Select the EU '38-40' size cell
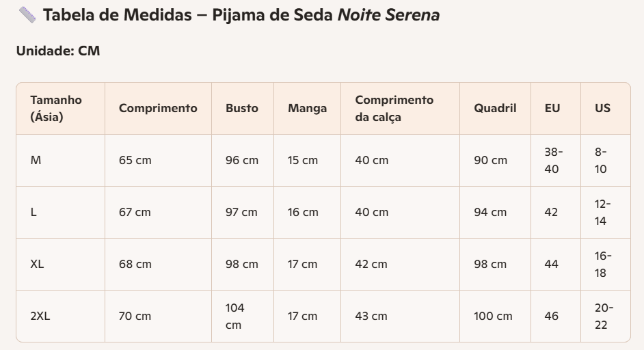This screenshot has height=350, width=644. coord(553,161)
